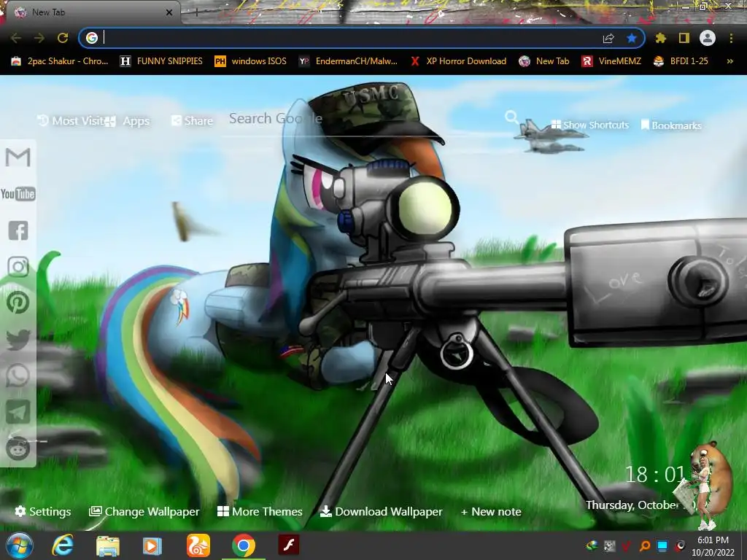
Task: Open 2pac Shakur bookmark
Action: pyautogui.click(x=60, y=61)
